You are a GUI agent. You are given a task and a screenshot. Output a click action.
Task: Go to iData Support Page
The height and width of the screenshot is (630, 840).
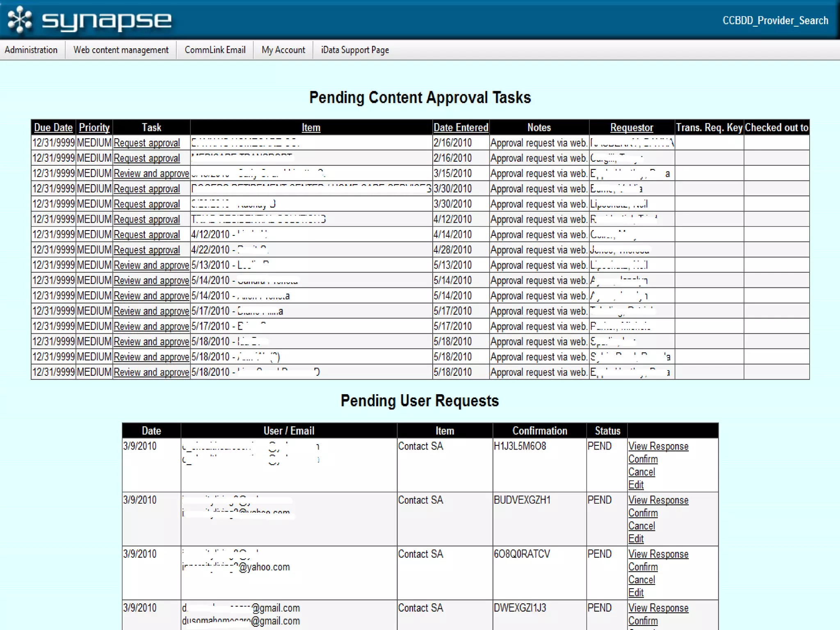point(355,50)
